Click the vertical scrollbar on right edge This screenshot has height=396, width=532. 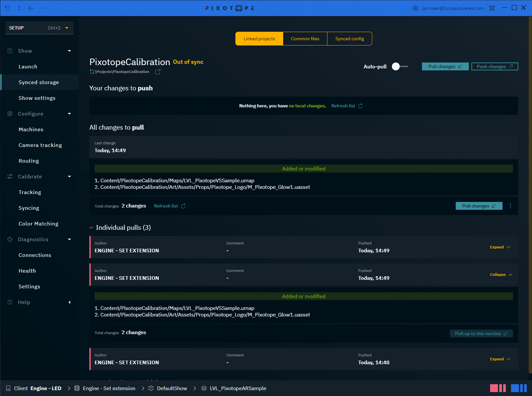click(x=530, y=195)
